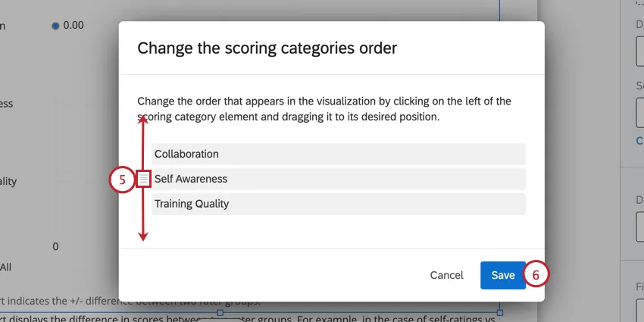
Task: Click the 0.00 value label in the chart
Action: (73, 26)
